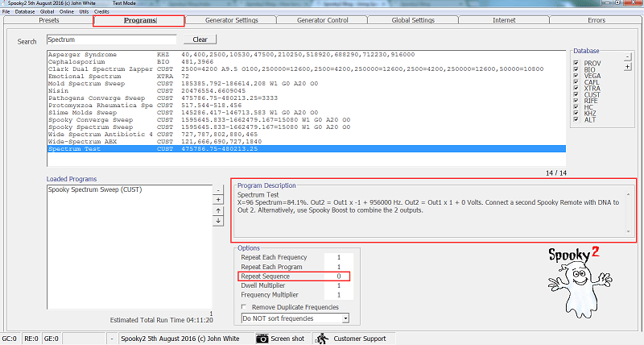Open the Utils menu

[x=84, y=11]
